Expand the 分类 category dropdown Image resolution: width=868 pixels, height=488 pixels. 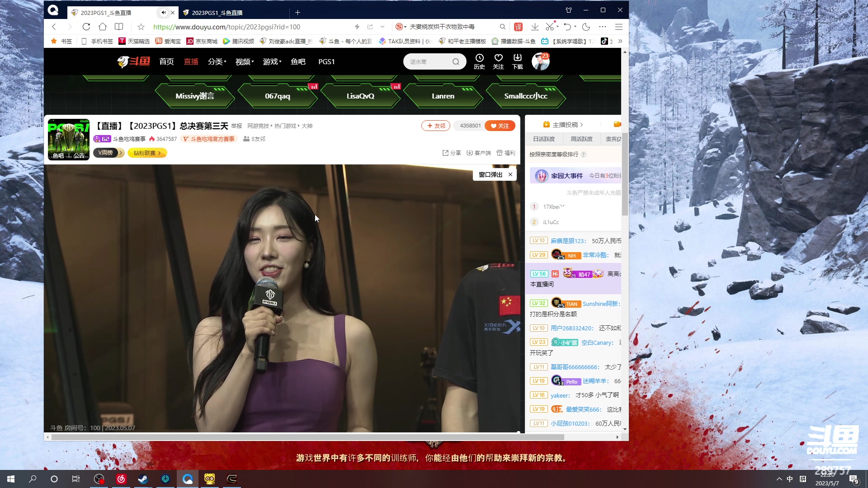pos(217,61)
